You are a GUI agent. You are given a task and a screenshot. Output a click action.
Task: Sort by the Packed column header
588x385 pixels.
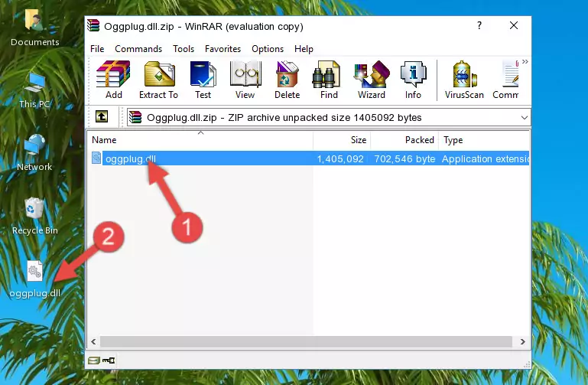pyautogui.click(x=404, y=140)
